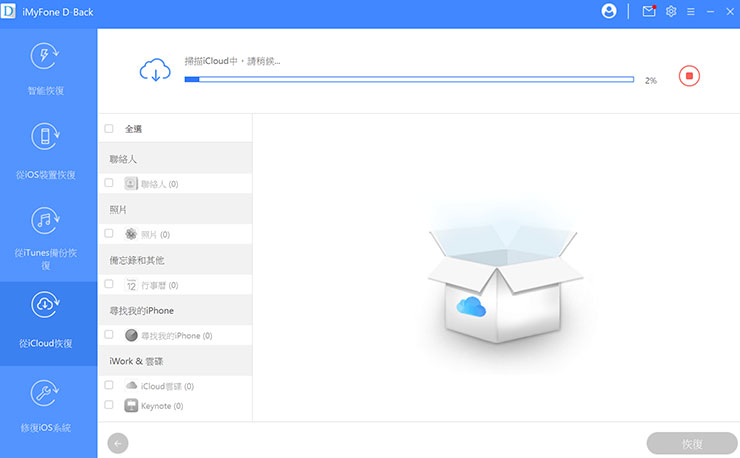Screen dimensions: 740x458
Task: Open the settings gear in title bar
Action: point(671,11)
